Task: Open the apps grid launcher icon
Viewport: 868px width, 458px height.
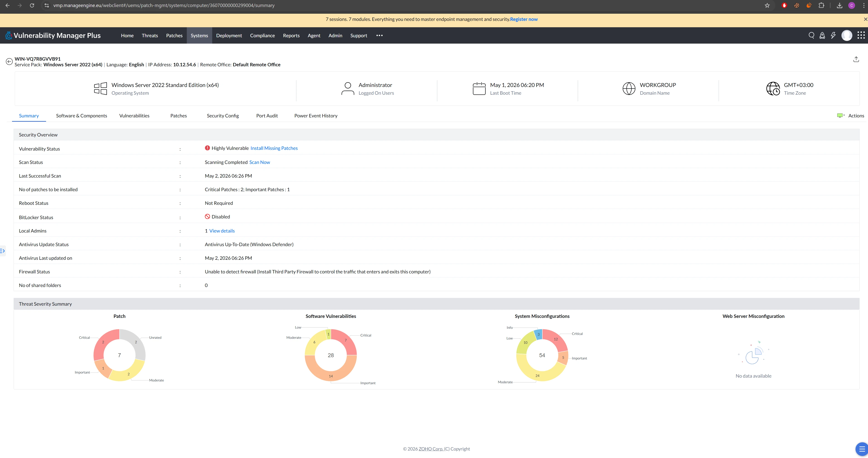Action: coord(861,35)
